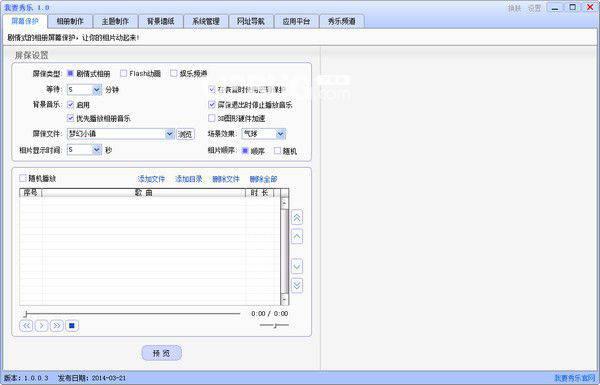Switch to the 背景墙纸 tab
The height and width of the screenshot is (385, 600).
pos(160,21)
